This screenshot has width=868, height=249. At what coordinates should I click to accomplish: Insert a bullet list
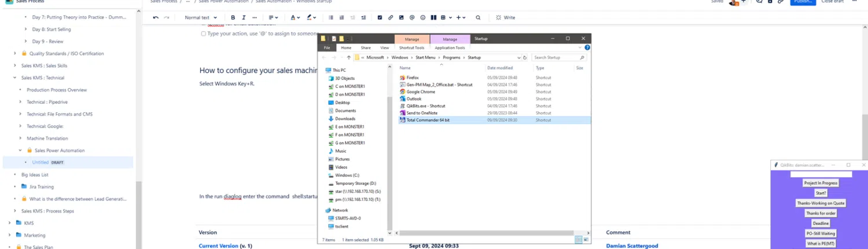(x=331, y=18)
